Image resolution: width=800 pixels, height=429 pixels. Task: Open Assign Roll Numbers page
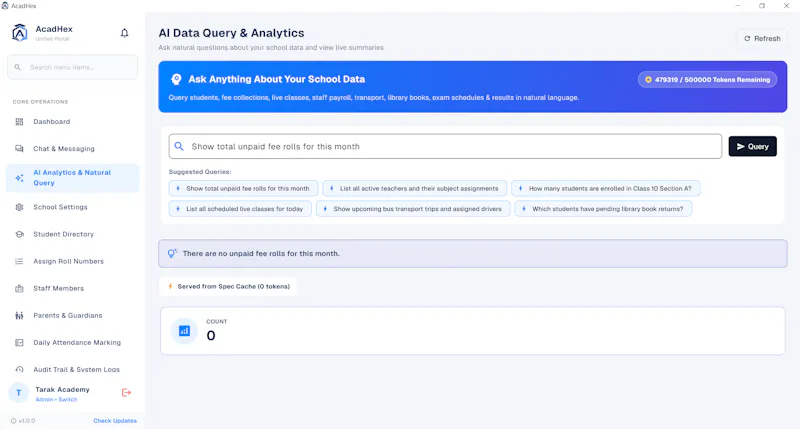coord(72,262)
